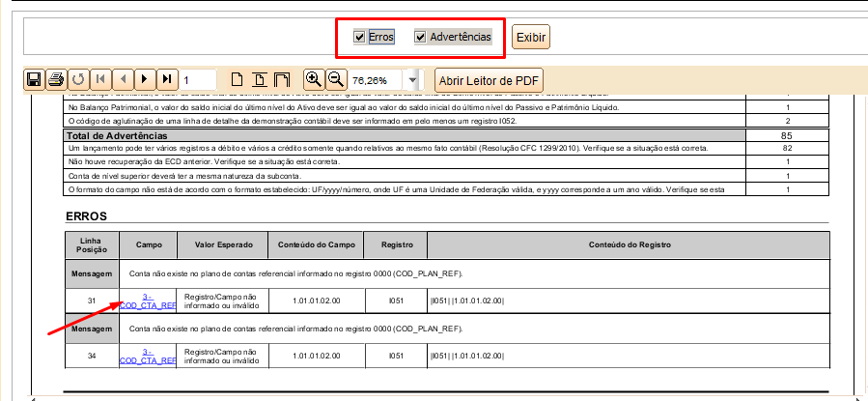This screenshot has width=868, height=401.
Task: Uncheck the Advertências checkbox
Action: point(420,37)
